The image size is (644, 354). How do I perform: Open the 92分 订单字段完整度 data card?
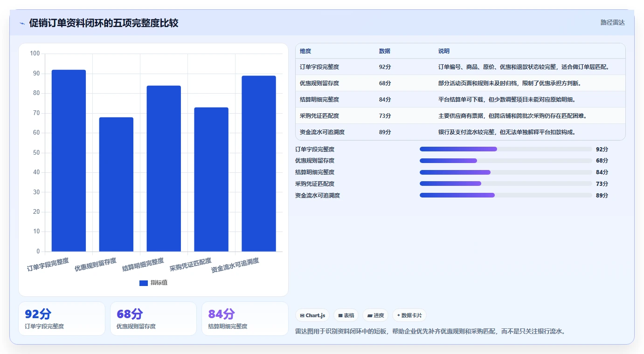62,319
